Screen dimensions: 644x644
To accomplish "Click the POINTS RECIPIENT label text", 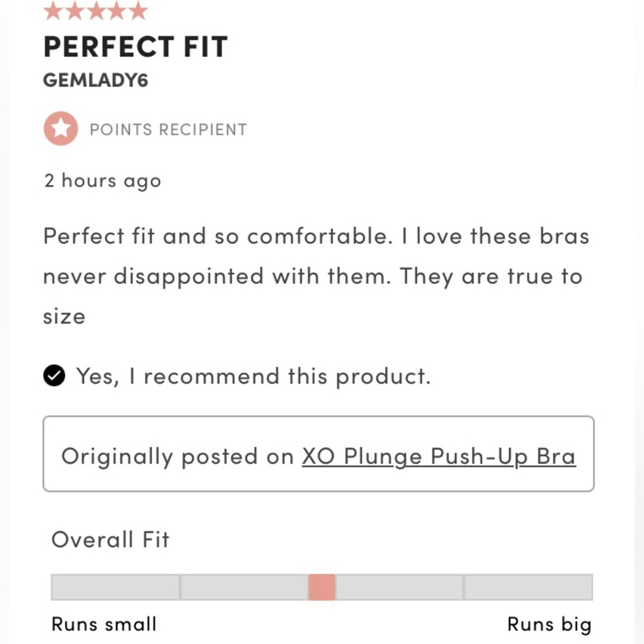I will coord(168,130).
